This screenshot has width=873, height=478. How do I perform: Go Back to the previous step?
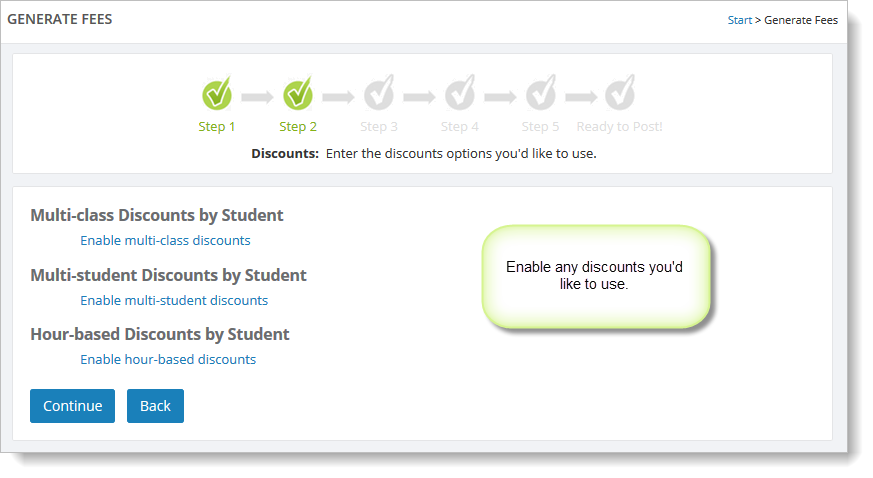point(155,406)
